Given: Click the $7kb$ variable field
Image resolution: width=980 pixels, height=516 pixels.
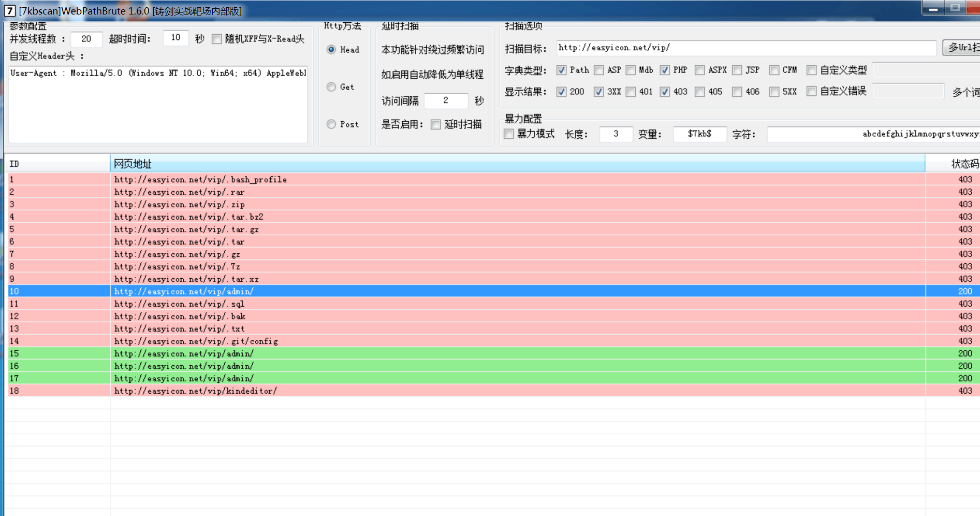Looking at the screenshot, I should [700, 134].
